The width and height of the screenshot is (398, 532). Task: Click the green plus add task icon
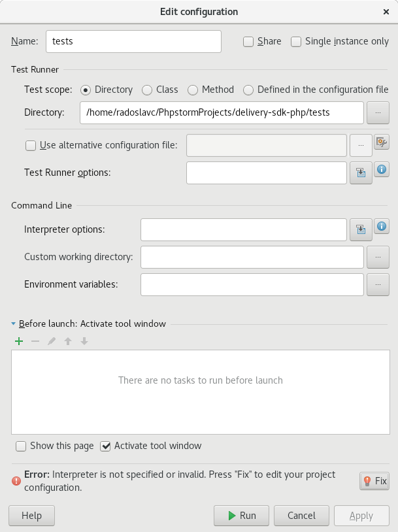(19, 341)
